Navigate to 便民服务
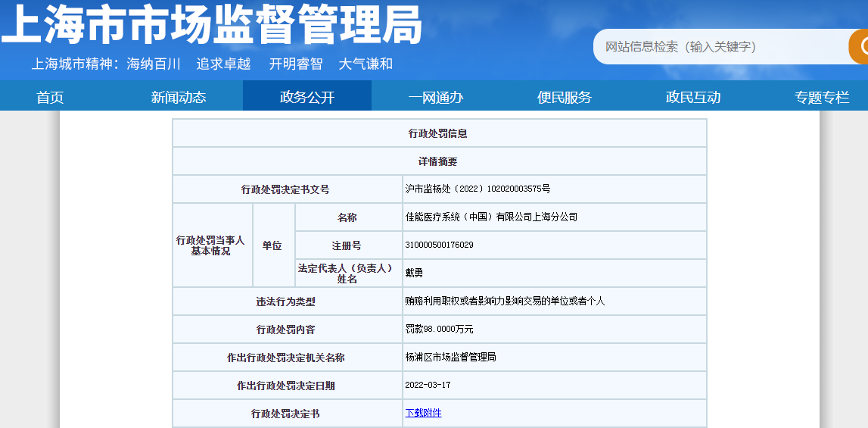Screen dimensions: 868x428 point(564,97)
